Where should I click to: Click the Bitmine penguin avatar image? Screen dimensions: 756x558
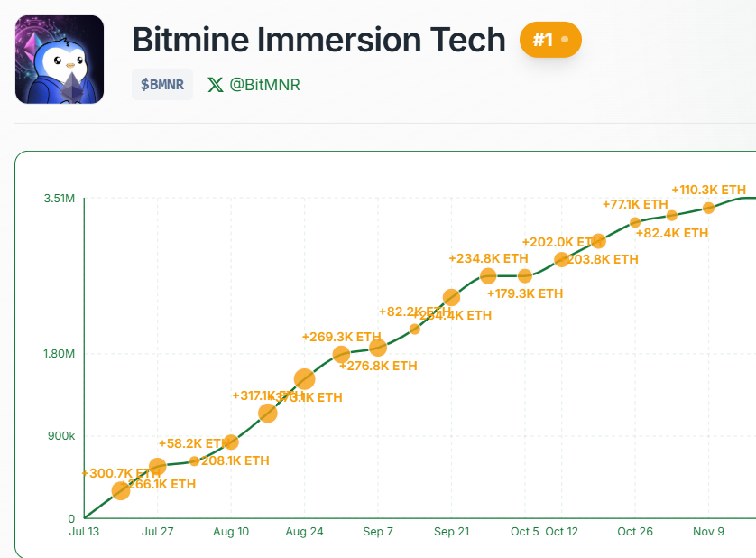[60, 60]
